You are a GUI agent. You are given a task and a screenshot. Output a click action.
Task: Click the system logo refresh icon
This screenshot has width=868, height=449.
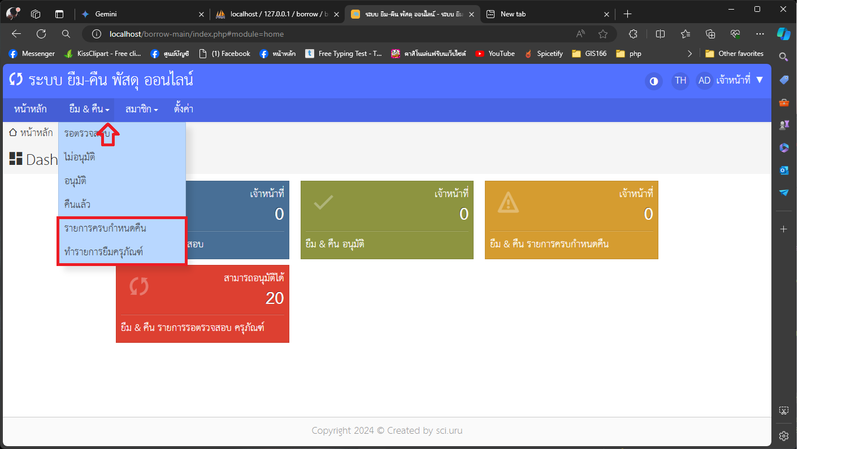pyautogui.click(x=16, y=80)
